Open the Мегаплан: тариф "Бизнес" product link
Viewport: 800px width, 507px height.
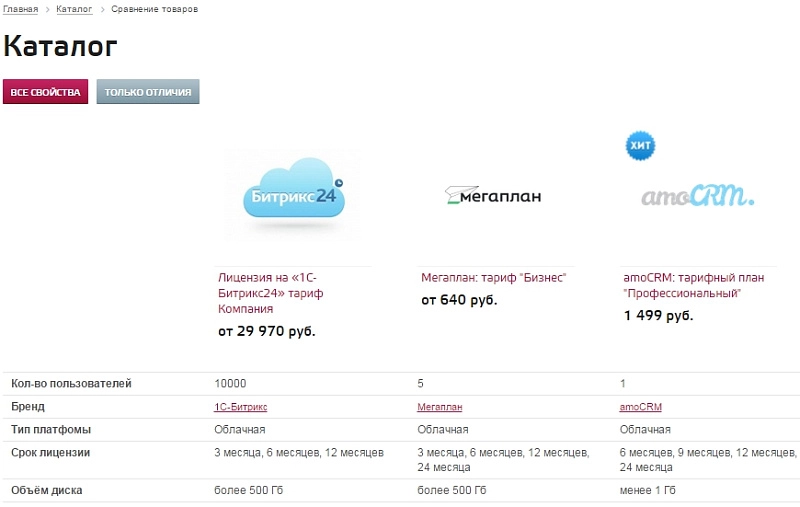click(x=493, y=278)
